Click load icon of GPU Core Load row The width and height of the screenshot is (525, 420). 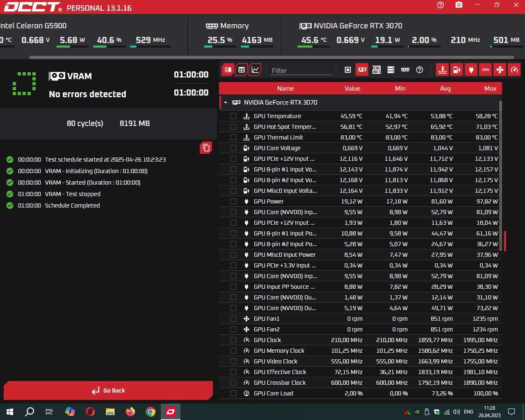[247, 393]
